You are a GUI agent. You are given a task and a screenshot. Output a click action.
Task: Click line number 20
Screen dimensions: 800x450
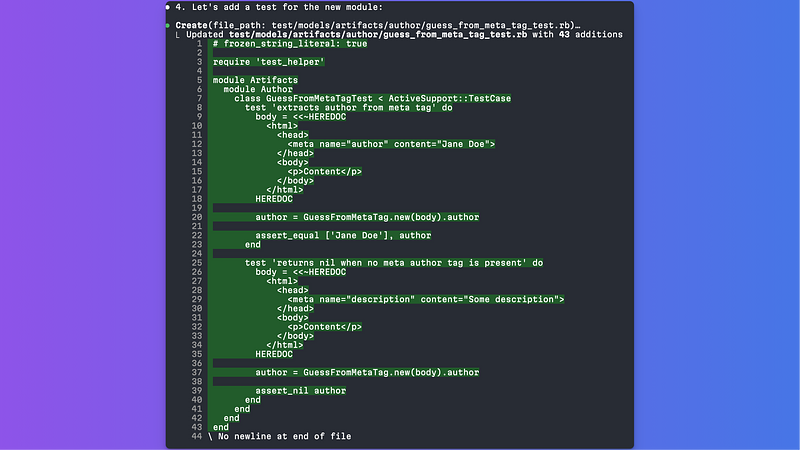coord(196,217)
